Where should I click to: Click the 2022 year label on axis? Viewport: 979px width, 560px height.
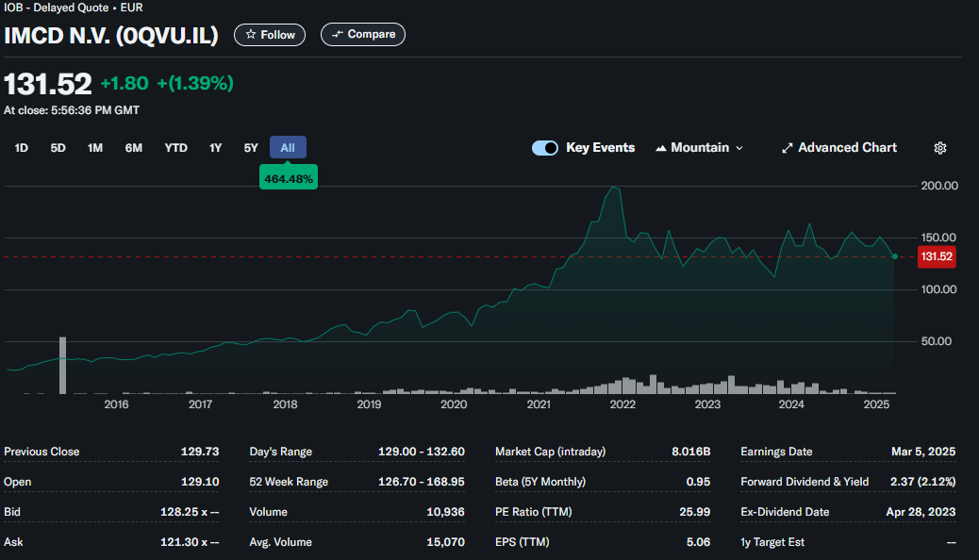point(622,404)
